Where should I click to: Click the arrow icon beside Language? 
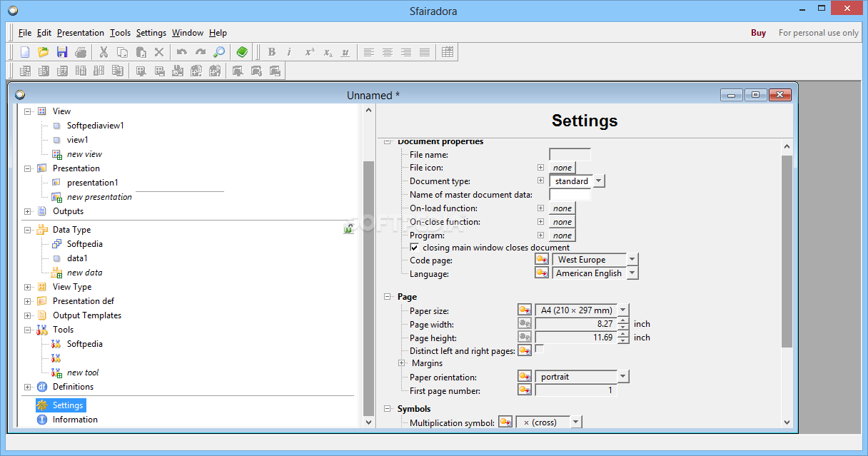[x=542, y=273]
